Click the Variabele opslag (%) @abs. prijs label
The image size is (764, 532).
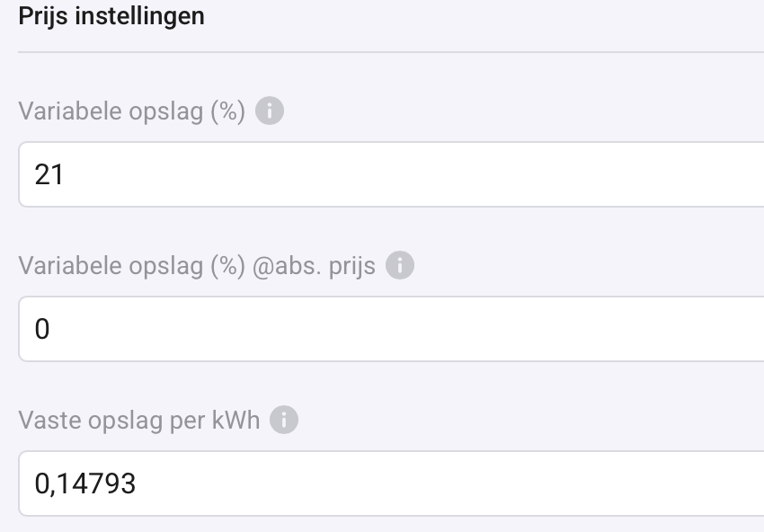(x=197, y=267)
